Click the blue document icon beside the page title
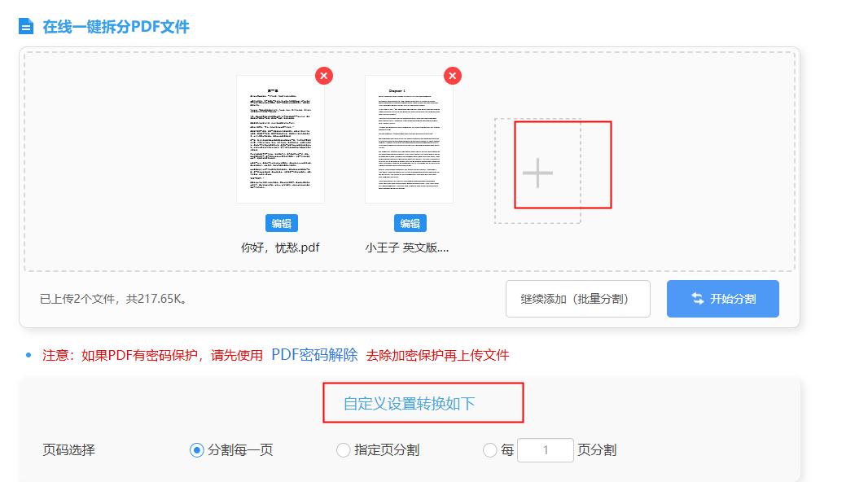Screen dimensions: 868x482 pos(25,26)
